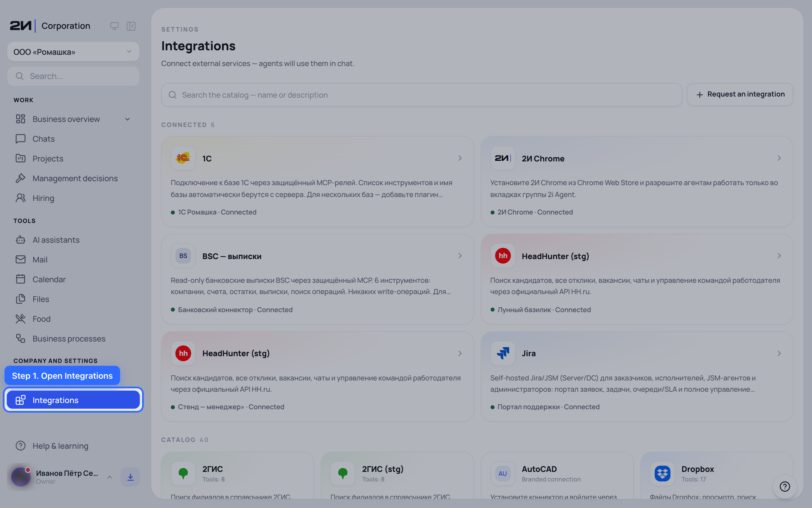The width and height of the screenshot is (812, 508).
Task: Click the Calendar icon in the sidebar
Action: click(21, 279)
